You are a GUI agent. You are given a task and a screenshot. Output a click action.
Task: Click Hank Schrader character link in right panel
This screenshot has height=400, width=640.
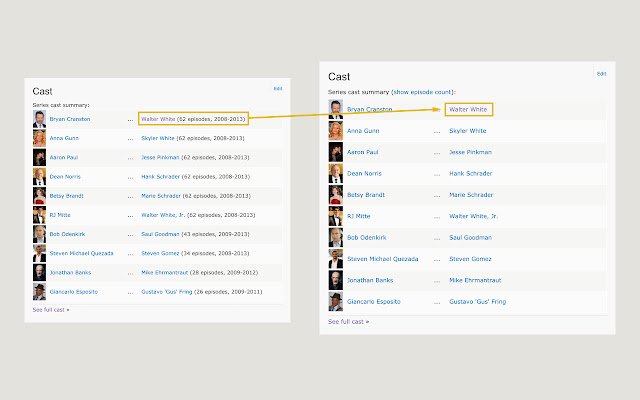click(471, 173)
